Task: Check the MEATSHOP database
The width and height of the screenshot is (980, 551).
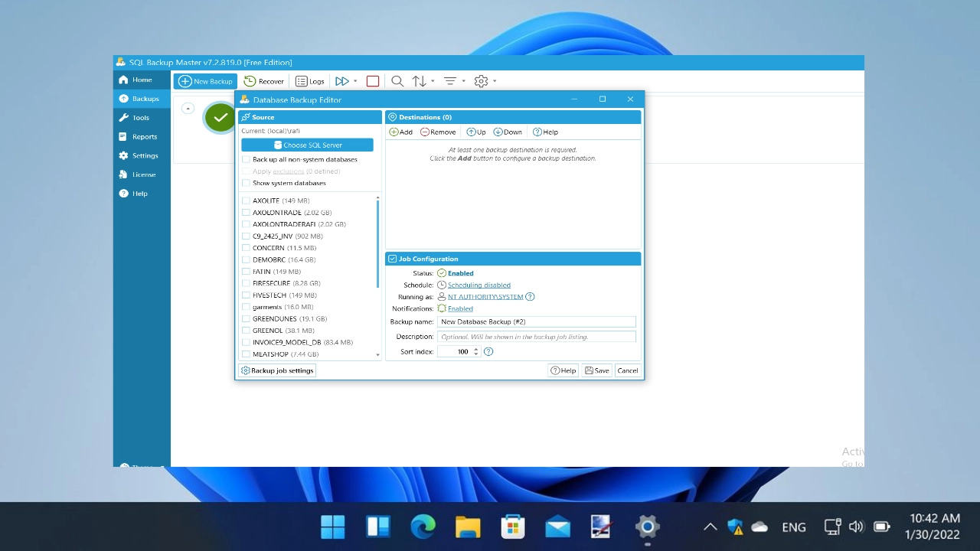Action: pos(246,354)
